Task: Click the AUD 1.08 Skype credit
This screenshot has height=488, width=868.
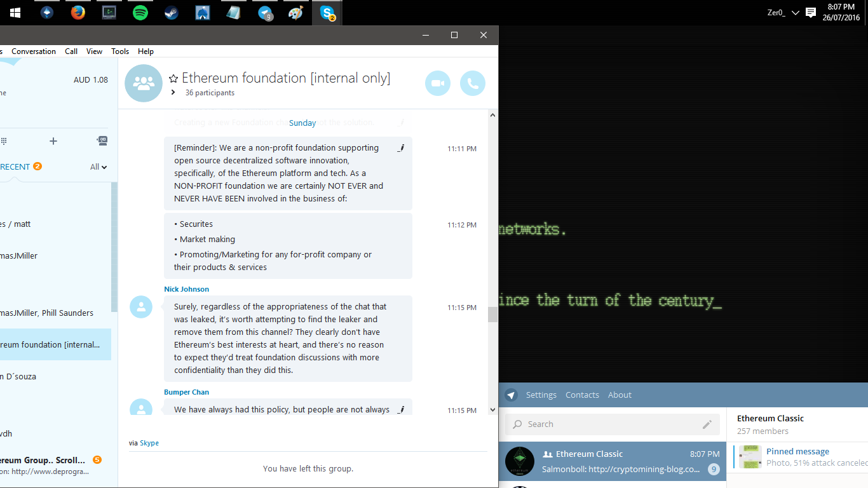Action: coord(91,80)
